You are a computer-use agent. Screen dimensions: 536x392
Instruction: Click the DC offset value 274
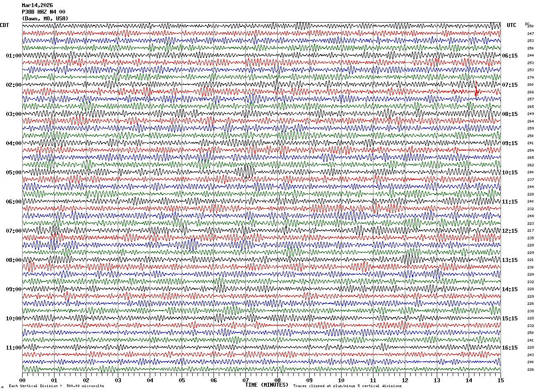(530, 77)
